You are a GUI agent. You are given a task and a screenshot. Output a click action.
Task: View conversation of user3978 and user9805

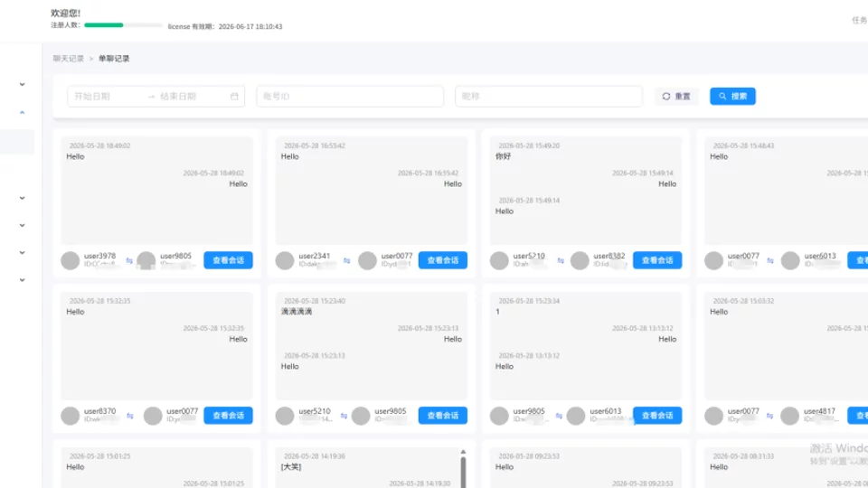(228, 260)
